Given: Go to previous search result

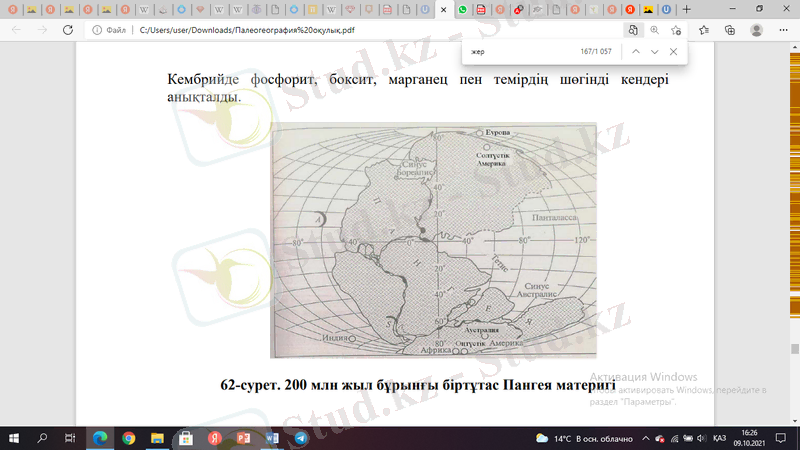Looking at the screenshot, I should click(635, 51).
